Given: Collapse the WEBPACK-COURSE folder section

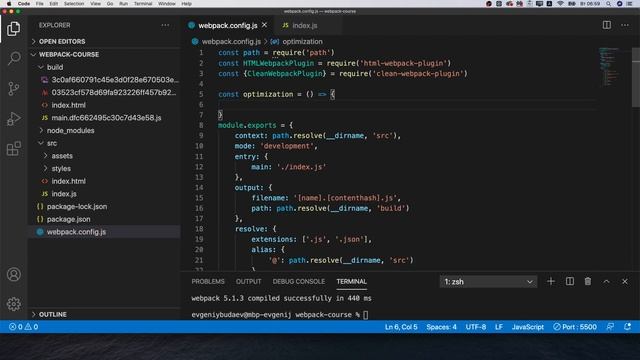Looking at the screenshot, I should pyautogui.click(x=105, y=54).
